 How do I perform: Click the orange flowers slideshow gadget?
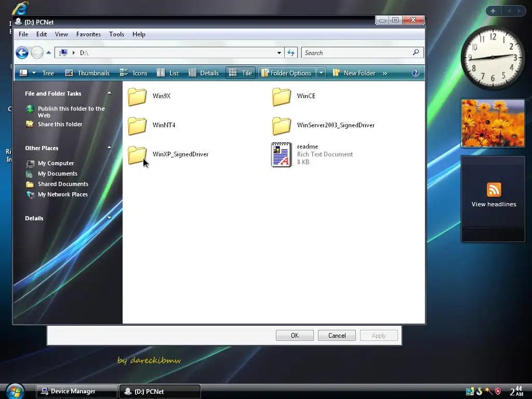pyautogui.click(x=493, y=123)
